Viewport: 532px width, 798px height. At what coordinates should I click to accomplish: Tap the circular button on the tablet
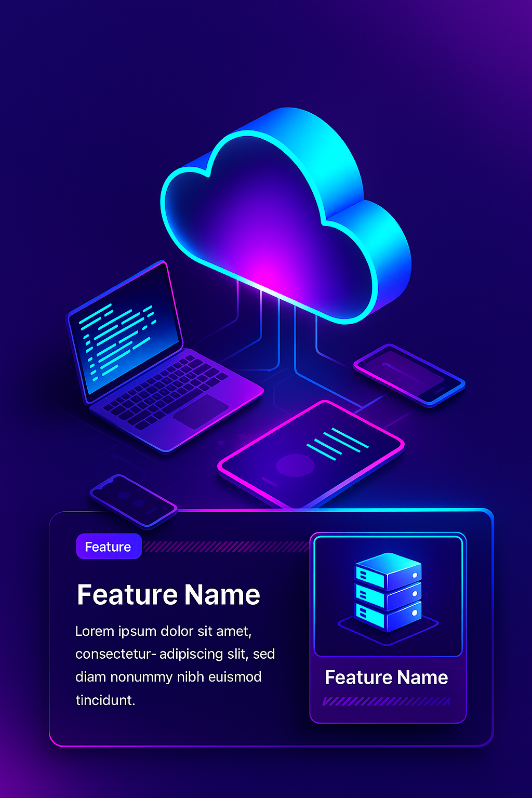295,465
